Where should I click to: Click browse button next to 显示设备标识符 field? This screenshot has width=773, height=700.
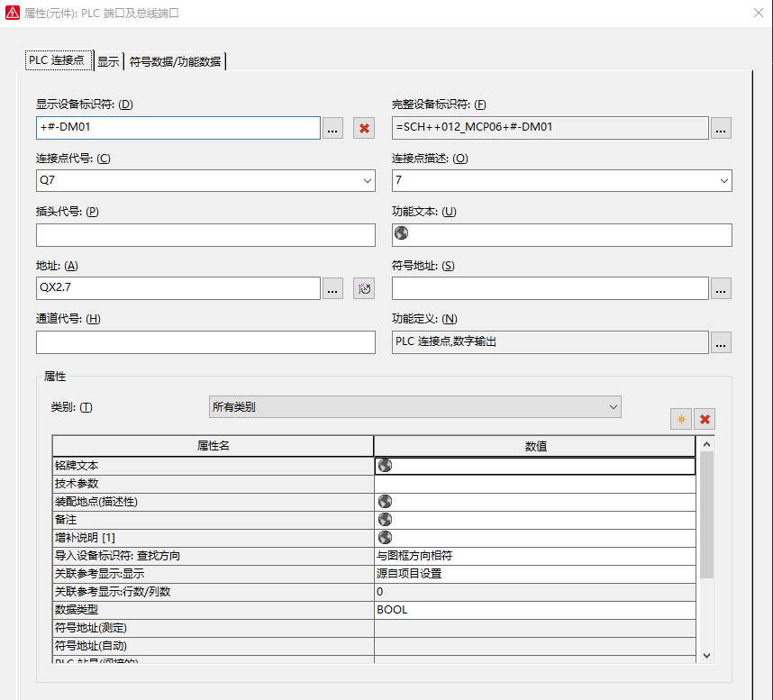coord(332,128)
